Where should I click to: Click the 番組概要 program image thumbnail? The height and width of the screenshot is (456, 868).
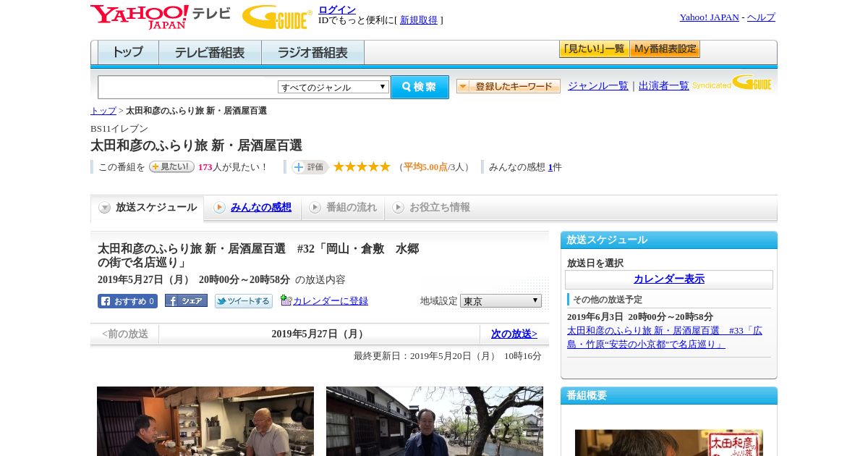click(x=669, y=442)
